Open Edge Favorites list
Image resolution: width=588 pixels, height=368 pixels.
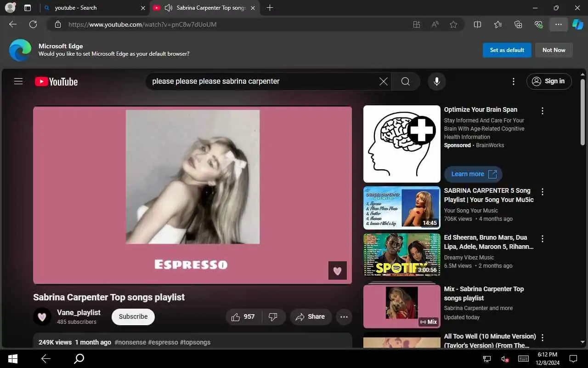(x=498, y=24)
